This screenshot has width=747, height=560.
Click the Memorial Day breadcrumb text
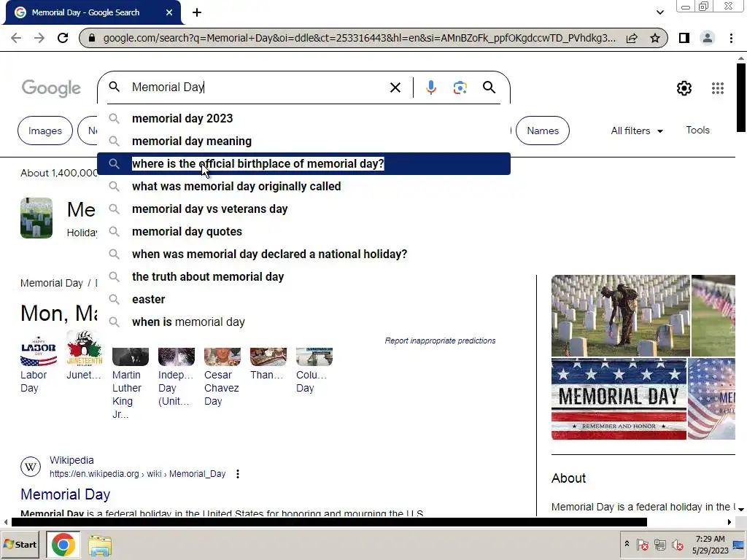[x=52, y=284]
